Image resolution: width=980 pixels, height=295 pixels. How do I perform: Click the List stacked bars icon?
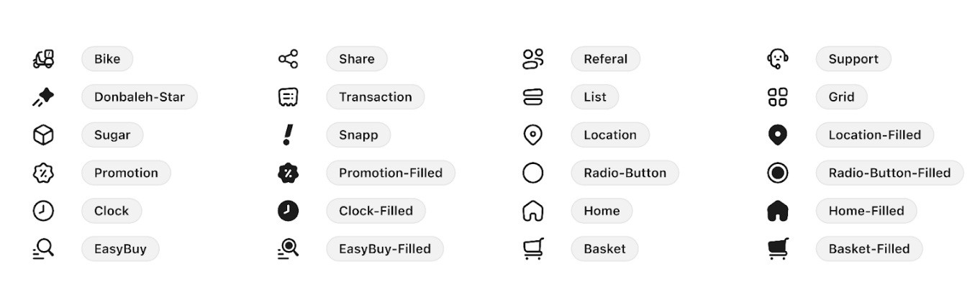click(x=532, y=97)
